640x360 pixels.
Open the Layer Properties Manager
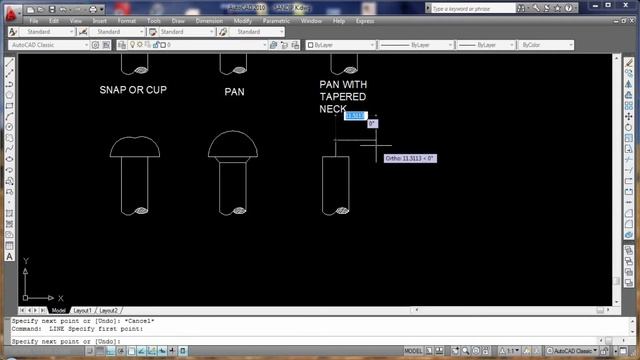click(x=122, y=45)
